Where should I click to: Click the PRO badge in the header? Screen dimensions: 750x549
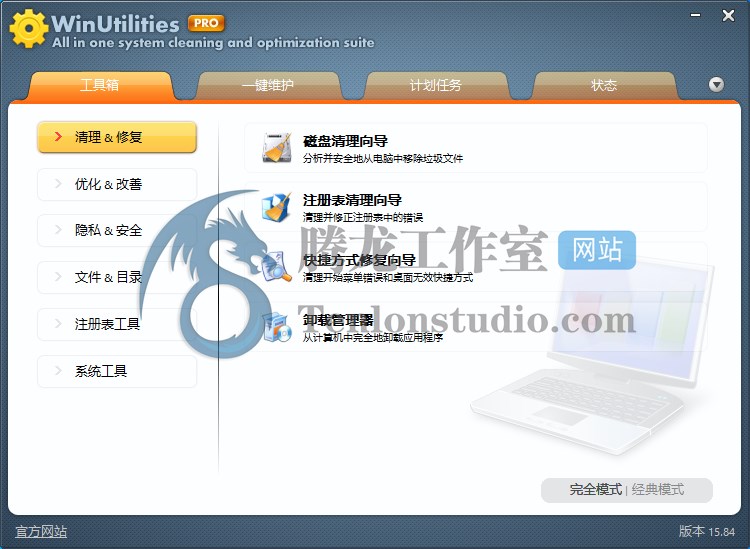click(x=206, y=23)
